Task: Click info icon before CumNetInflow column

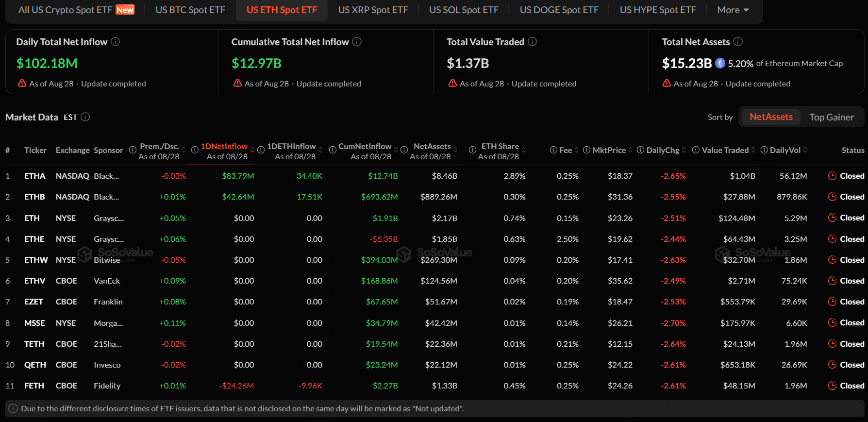Action: click(x=333, y=150)
